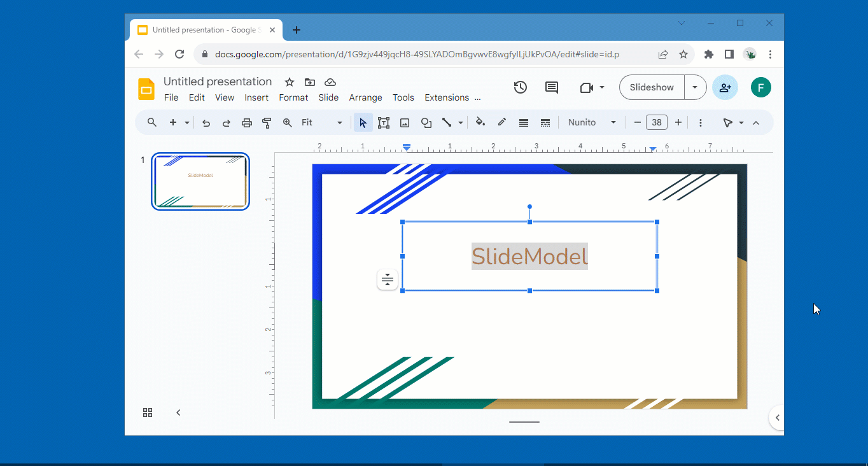Click the Slideshow button
The width and height of the screenshot is (868, 466).
[651, 87]
